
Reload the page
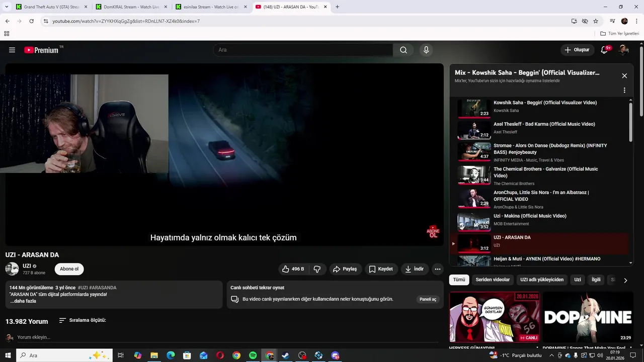click(x=31, y=21)
